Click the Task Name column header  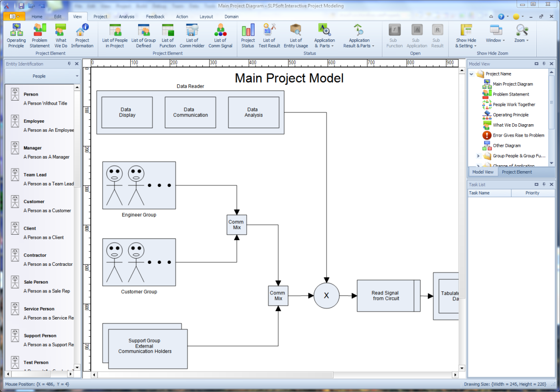489,193
